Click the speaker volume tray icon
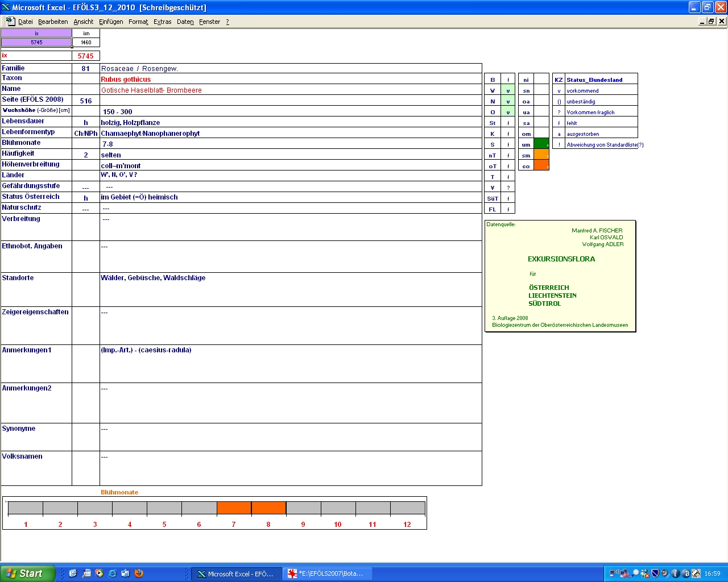 tap(665, 573)
